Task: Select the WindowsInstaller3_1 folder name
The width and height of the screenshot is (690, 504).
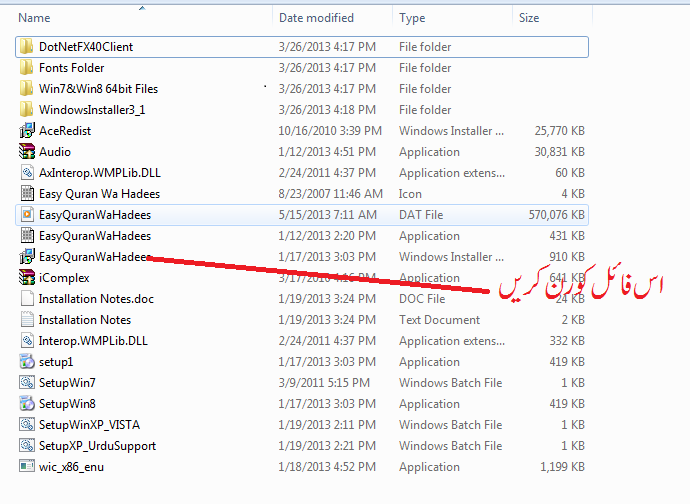Action: pyautogui.click(x=92, y=110)
